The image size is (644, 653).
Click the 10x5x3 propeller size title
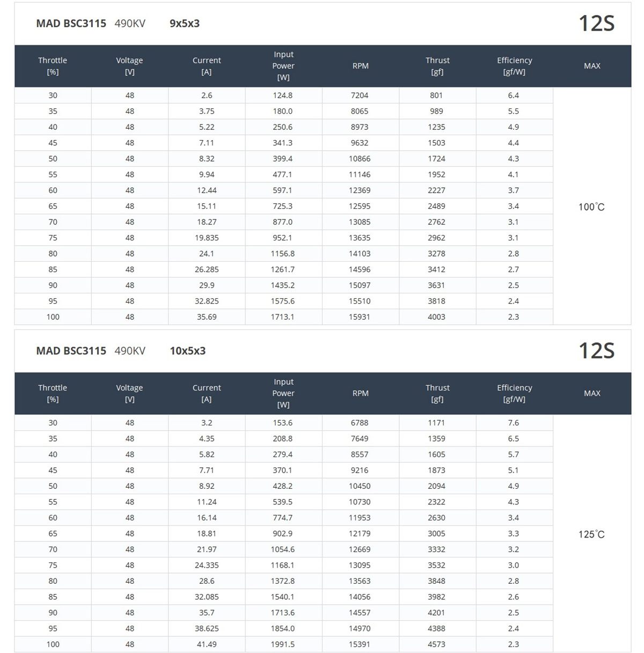point(188,351)
